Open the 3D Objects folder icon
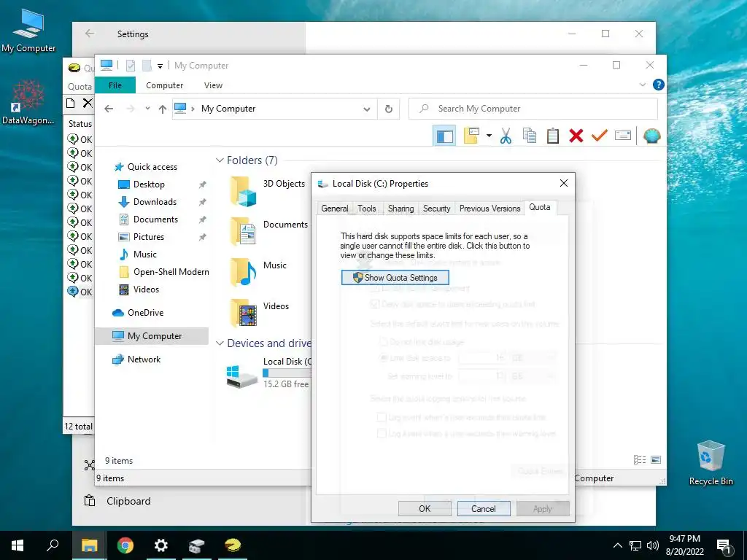Screen dimensions: 747x560 (244, 191)
